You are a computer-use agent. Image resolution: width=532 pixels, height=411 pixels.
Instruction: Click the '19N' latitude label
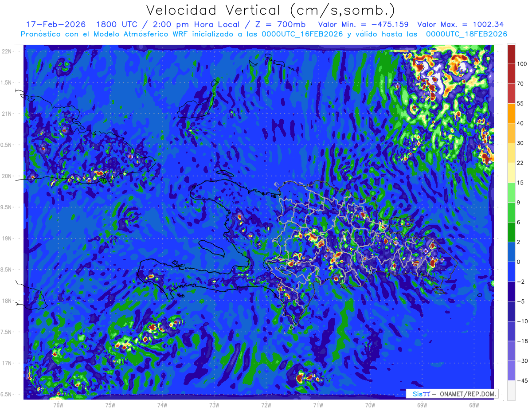[7, 238]
